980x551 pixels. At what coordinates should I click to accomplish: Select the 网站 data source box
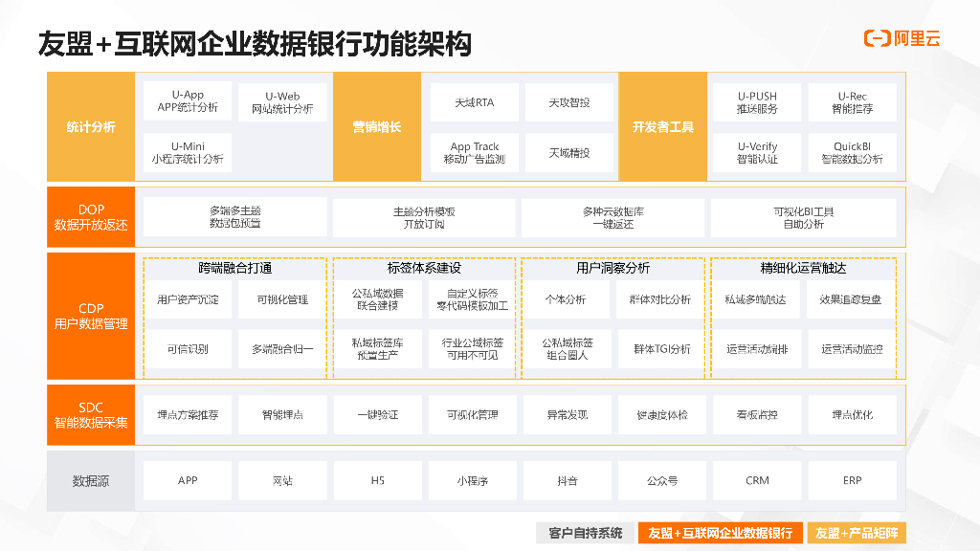pos(282,480)
